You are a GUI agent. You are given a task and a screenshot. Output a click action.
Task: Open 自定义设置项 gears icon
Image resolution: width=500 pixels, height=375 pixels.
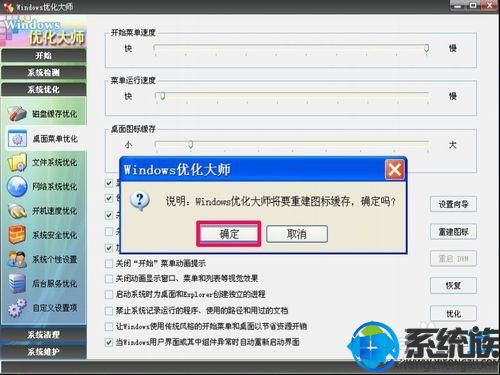click(17, 307)
